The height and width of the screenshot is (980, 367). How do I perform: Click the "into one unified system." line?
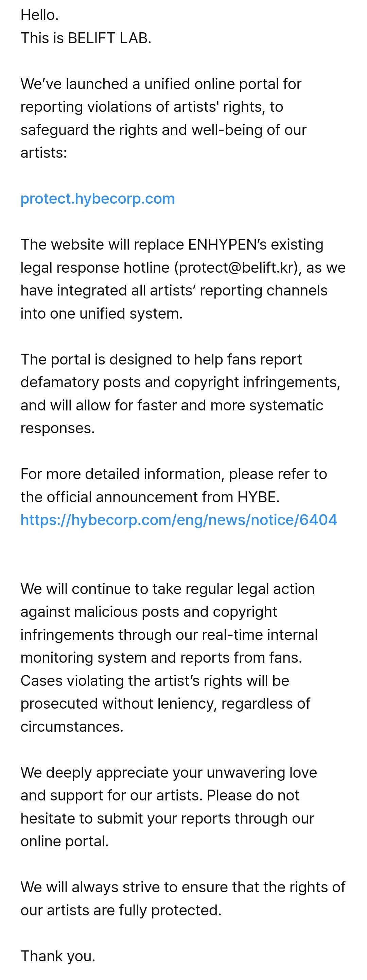point(102,314)
